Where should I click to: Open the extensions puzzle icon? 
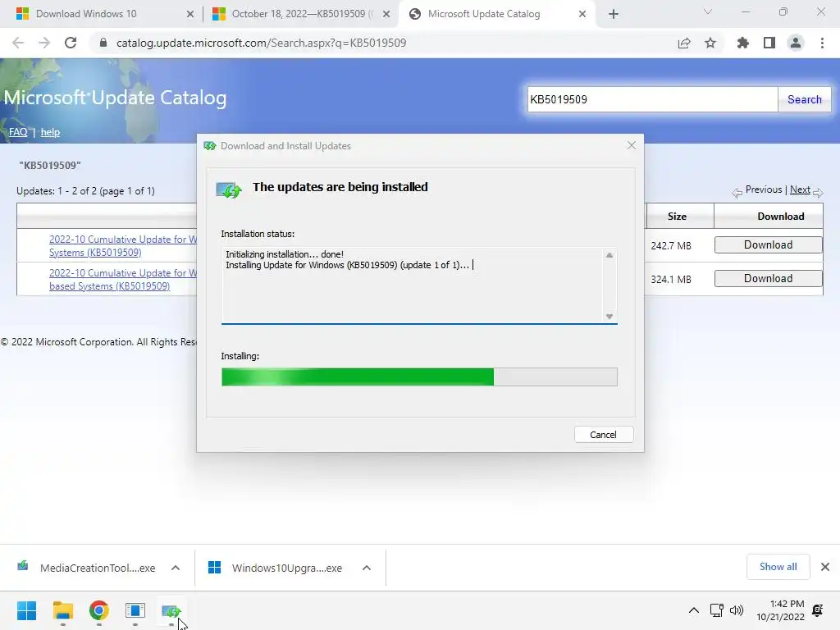tap(742, 43)
